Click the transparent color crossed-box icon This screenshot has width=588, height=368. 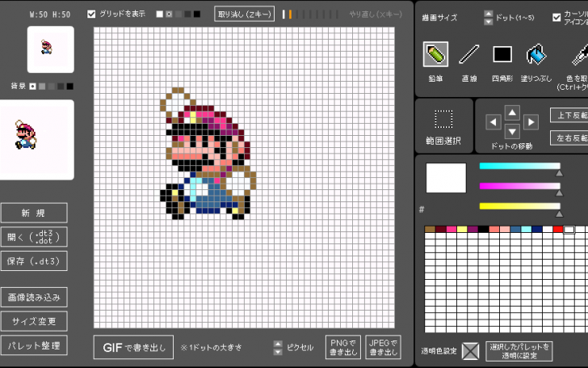click(470, 351)
